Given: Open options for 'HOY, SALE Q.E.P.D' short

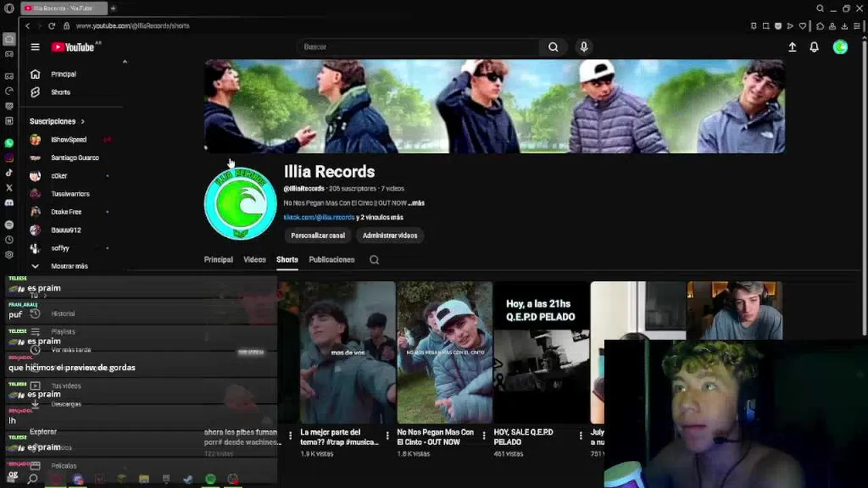Looking at the screenshot, I should (x=580, y=436).
